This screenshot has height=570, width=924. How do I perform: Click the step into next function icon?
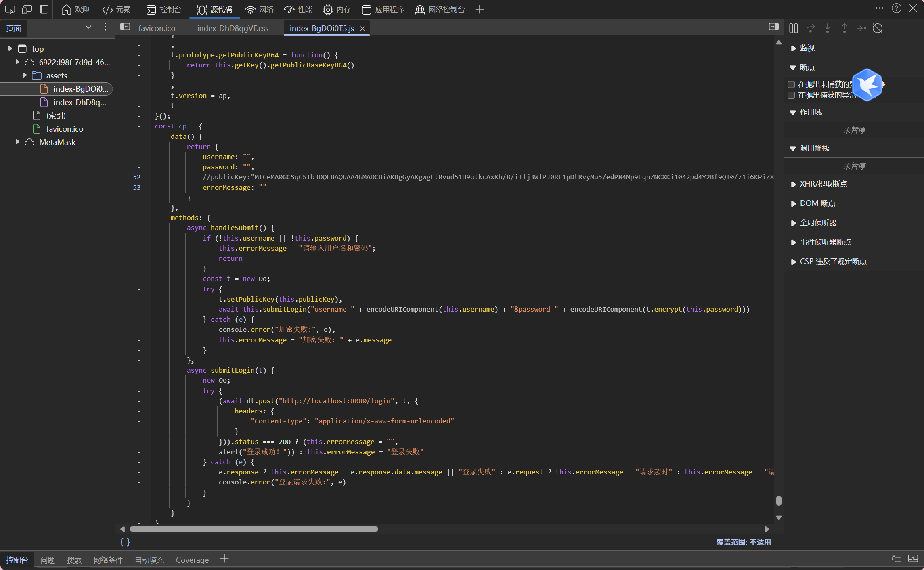[827, 28]
